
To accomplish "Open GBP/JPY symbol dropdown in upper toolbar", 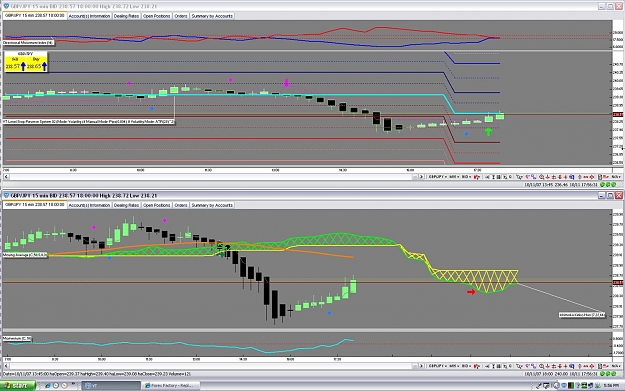I will (x=438, y=177).
